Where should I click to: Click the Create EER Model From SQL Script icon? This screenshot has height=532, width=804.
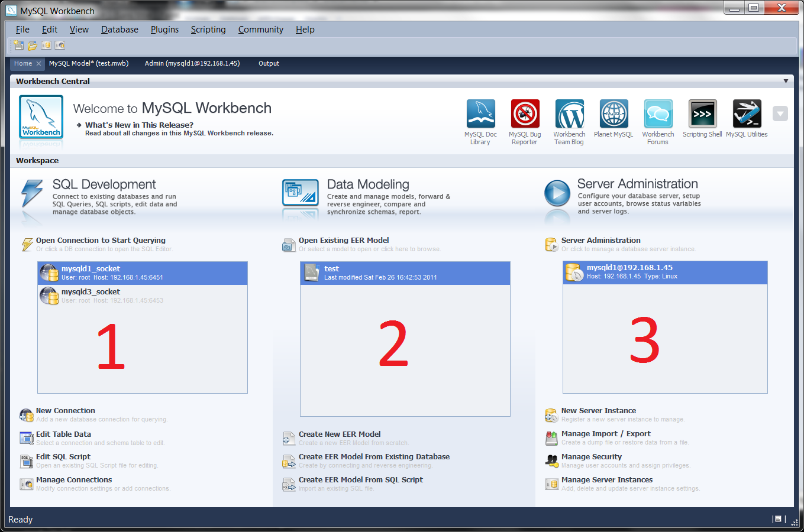point(289,484)
